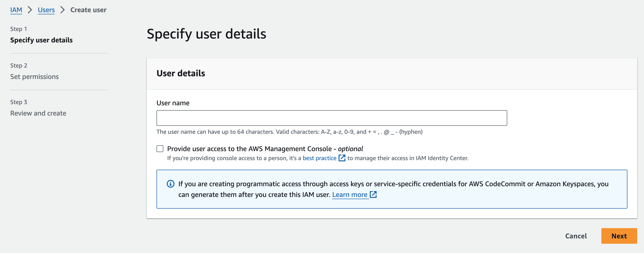Click the chevron between IAM and Users
The width and height of the screenshot is (644, 253).
(30, 10)
